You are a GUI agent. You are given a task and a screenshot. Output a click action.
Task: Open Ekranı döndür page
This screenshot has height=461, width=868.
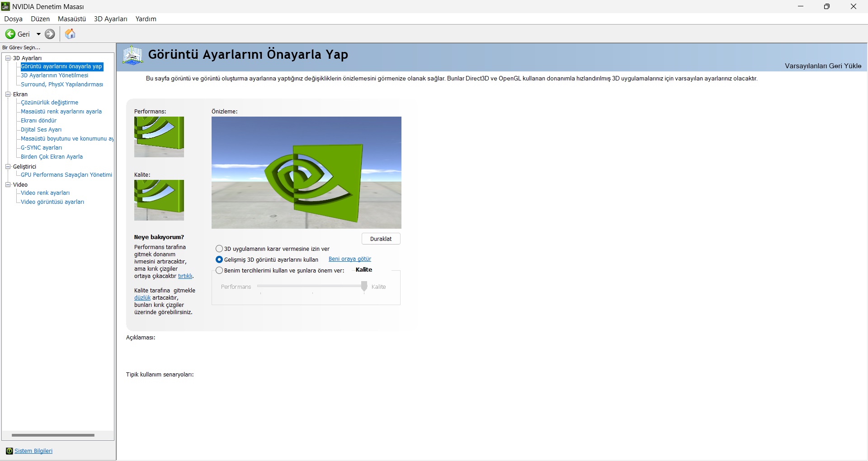click(x=38, y=121)
